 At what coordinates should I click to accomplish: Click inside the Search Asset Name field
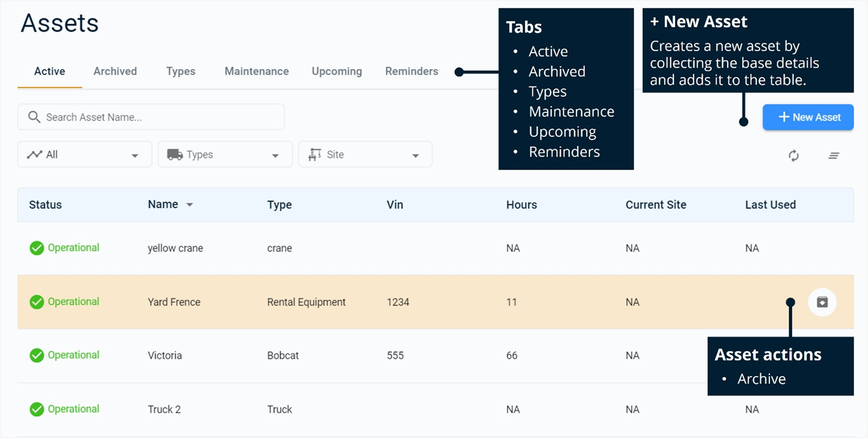coord(130,116)
